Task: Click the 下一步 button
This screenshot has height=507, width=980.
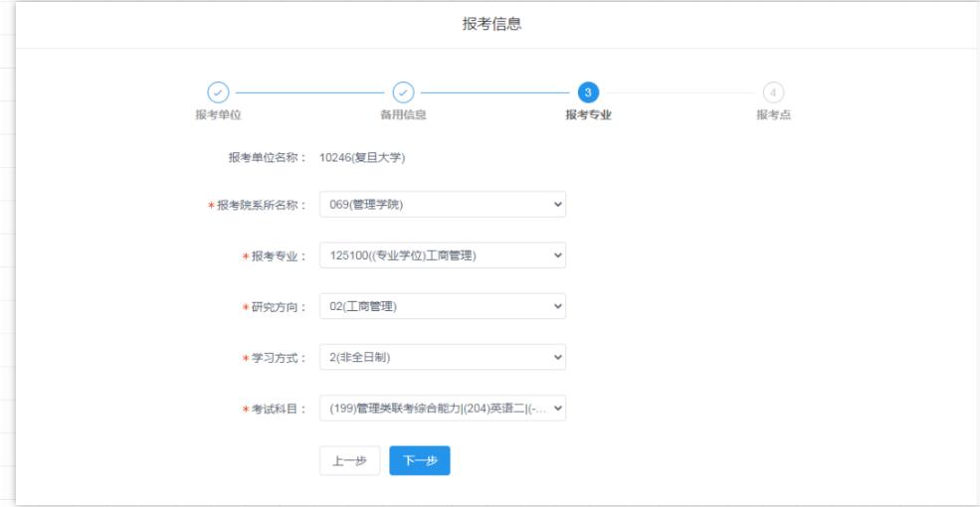Action: (x=420, y=461)
